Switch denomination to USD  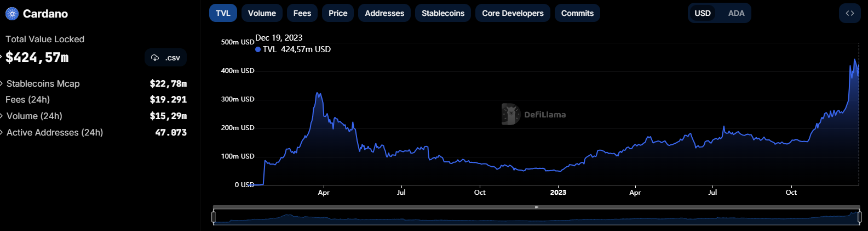click(703, 13)
